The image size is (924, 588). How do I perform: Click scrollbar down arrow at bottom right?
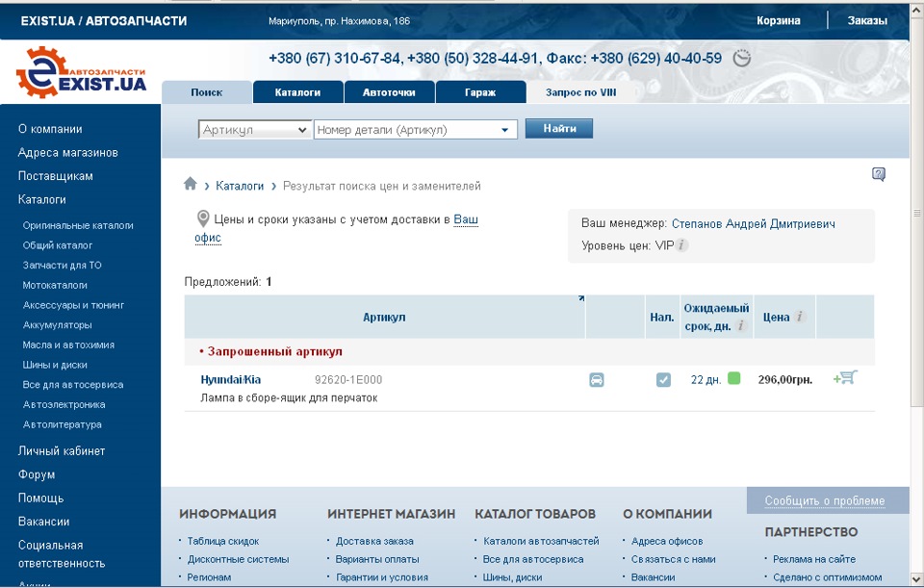916,578
